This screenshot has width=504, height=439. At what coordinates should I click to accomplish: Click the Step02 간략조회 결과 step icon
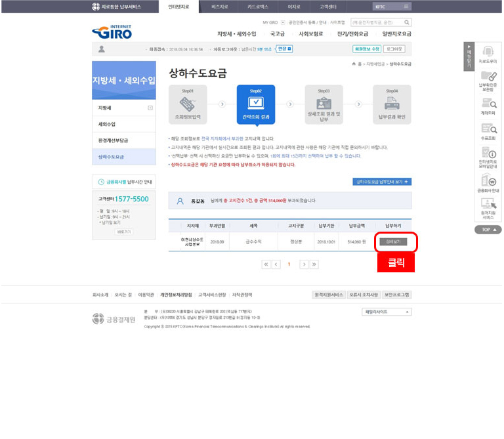256,104
